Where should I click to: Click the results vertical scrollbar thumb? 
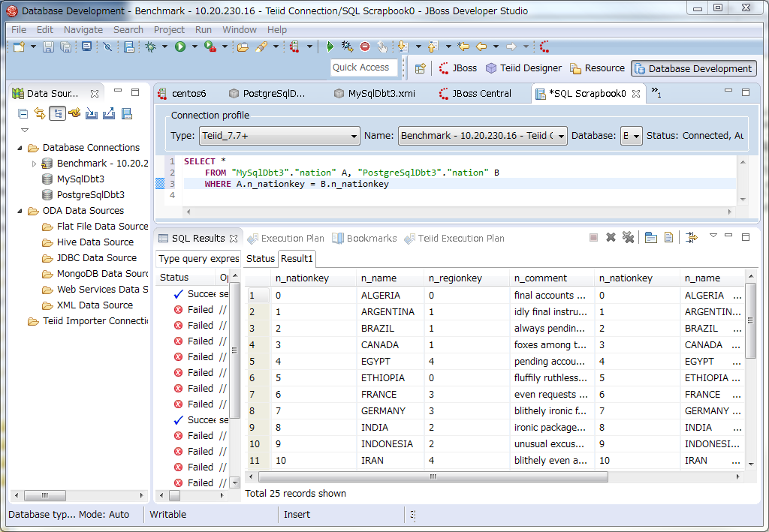[750, 321]
